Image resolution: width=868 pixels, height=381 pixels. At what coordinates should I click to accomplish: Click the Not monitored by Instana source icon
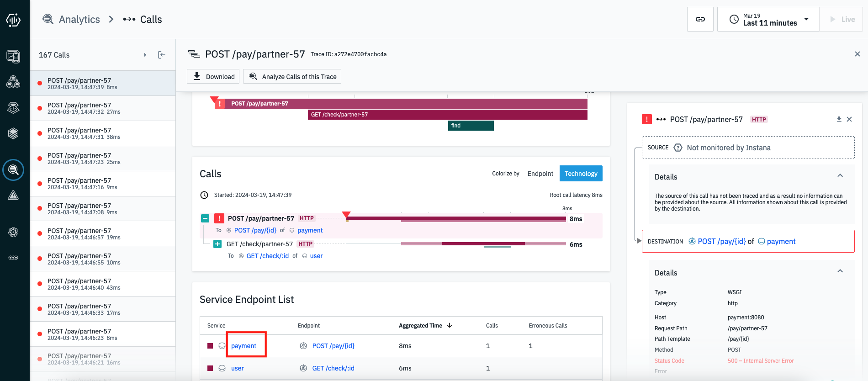pos(678,148)
